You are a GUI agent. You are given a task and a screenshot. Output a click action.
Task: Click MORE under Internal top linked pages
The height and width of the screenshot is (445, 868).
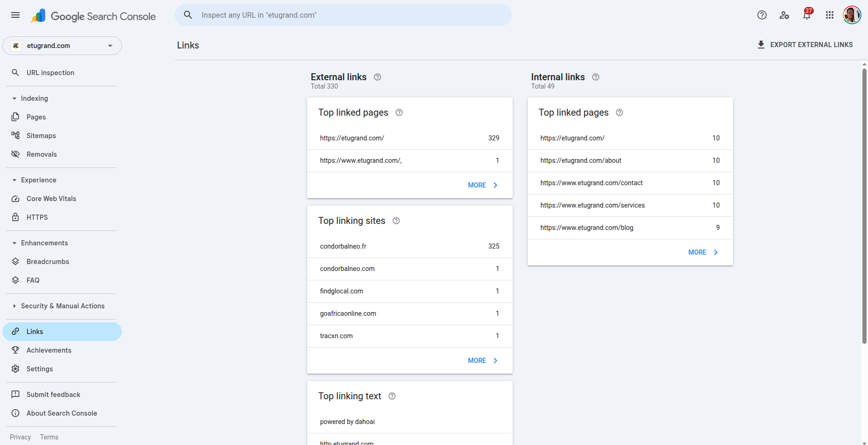click(x=703, y=252)
